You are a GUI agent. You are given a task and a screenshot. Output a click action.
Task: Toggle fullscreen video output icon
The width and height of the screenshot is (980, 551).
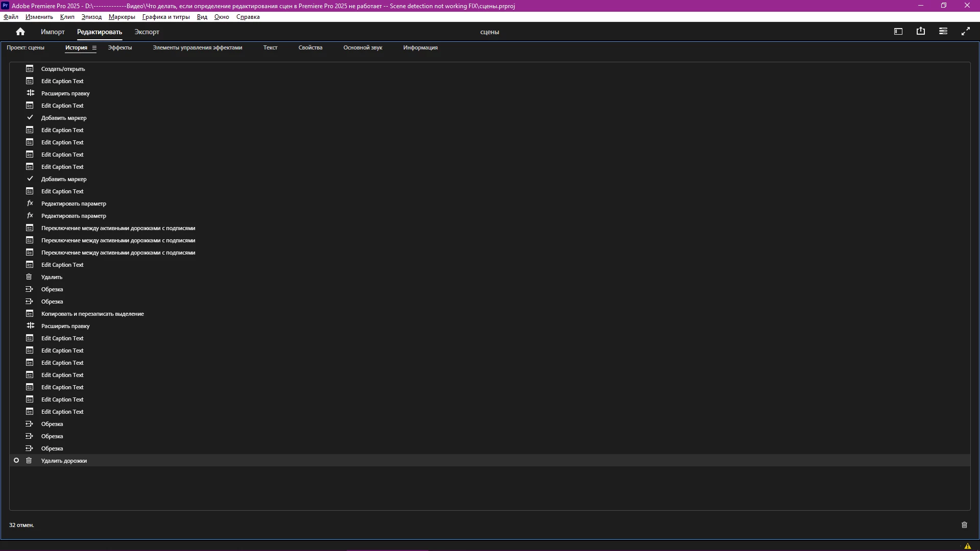click(966, 32)
